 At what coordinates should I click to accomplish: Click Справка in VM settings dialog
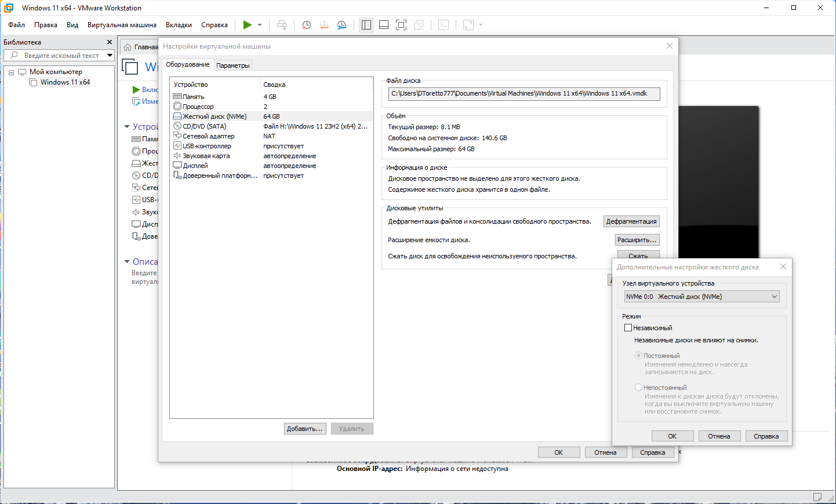tap(653, 452)
